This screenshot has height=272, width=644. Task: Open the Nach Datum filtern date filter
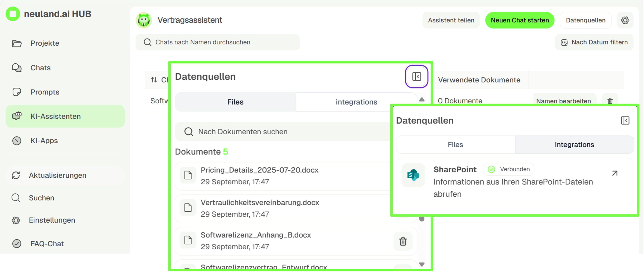tap(594, 42)
